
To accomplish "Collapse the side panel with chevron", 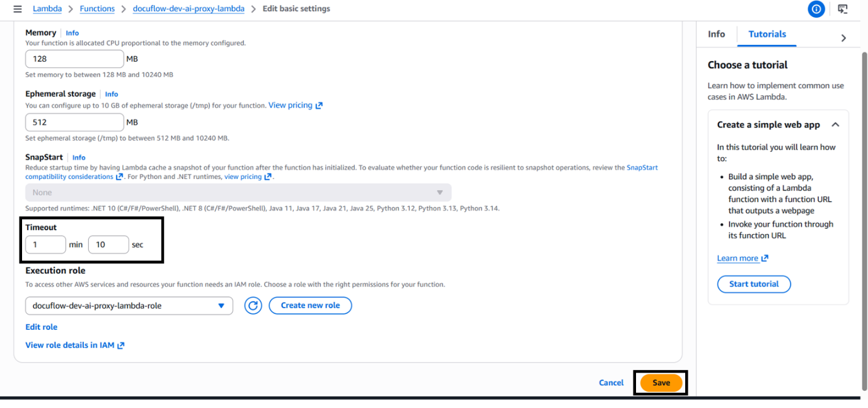I will click(x=843, y=38).
